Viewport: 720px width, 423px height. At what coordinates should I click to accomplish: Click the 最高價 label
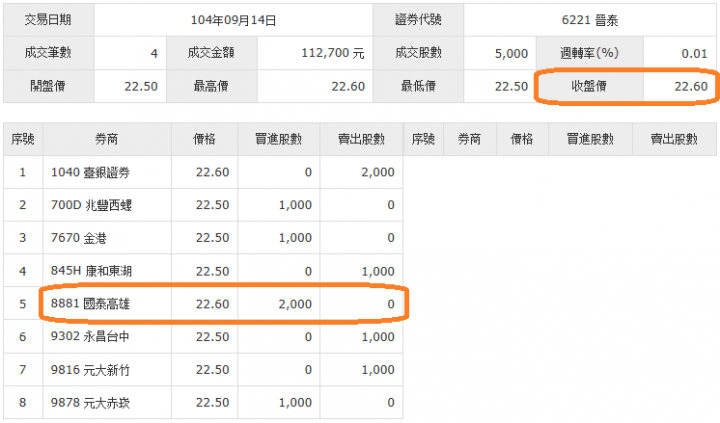click(211, 86)
